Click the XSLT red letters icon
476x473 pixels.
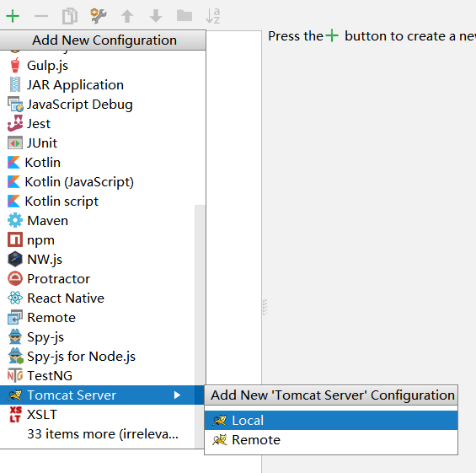click(15, 414)
